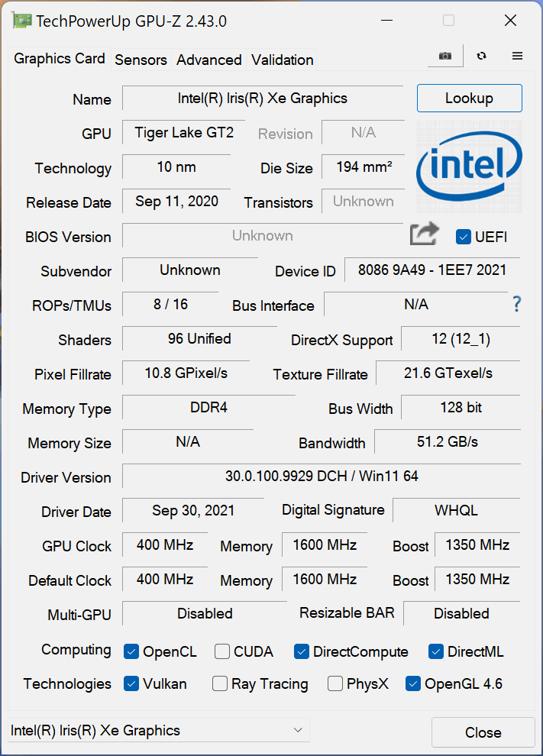
Task: Click the Pixel Fillrate field 10.8 GPixel/s
Action: point(186,373)
